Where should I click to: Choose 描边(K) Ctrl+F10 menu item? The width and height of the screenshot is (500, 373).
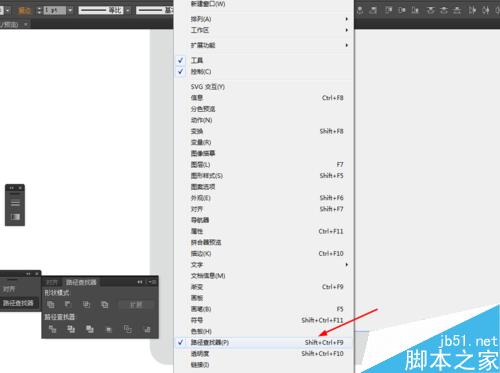[x=264, y=253]
